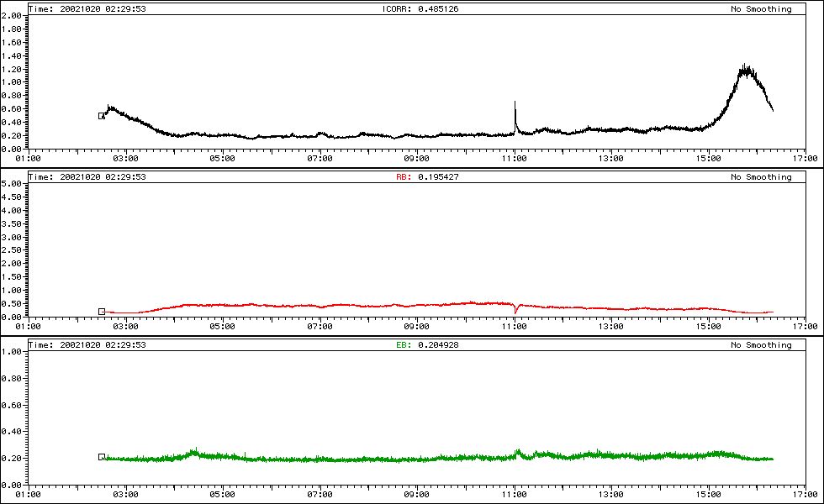Click the dip at 11:00 on the red RB trace
Screen dimensions: 824x504
[x=516, y=310]
